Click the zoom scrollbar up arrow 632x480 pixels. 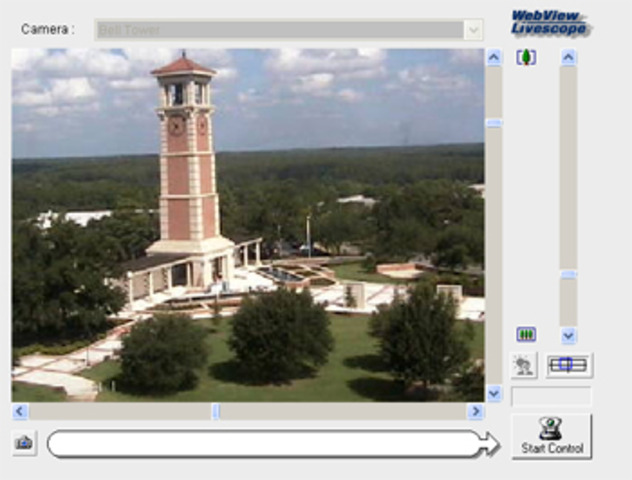pos(568,57)
